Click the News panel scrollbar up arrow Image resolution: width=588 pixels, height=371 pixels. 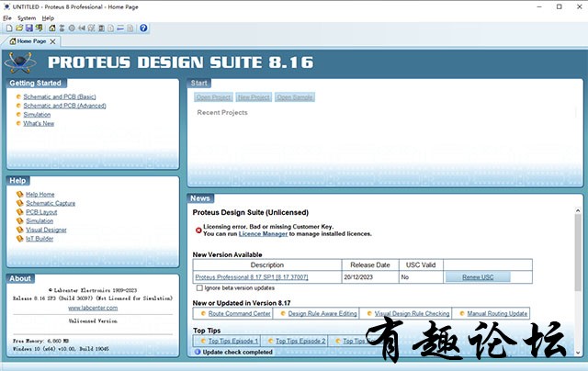578,210
